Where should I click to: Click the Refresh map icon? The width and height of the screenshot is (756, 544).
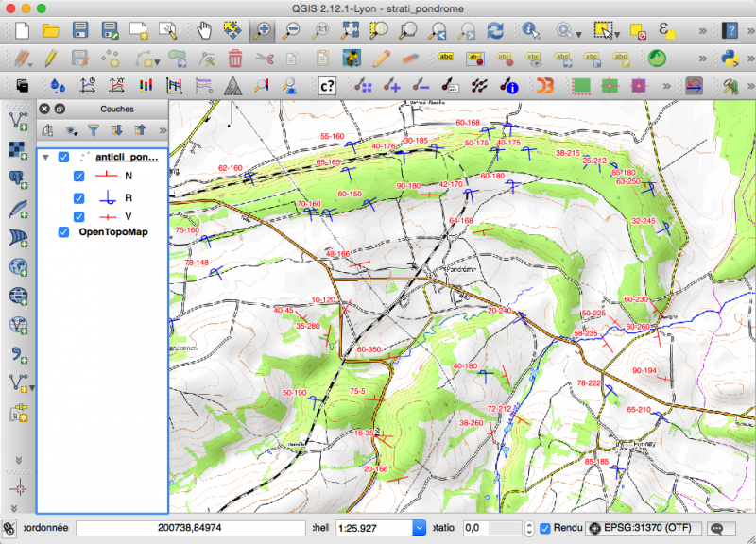(495, 30)
